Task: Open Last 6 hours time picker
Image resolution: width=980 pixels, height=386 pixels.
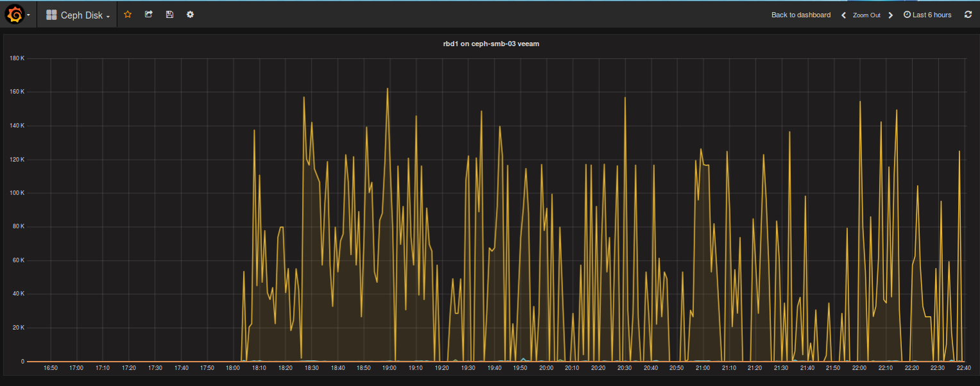Action: pyautogui.click(x=927, y=15)
